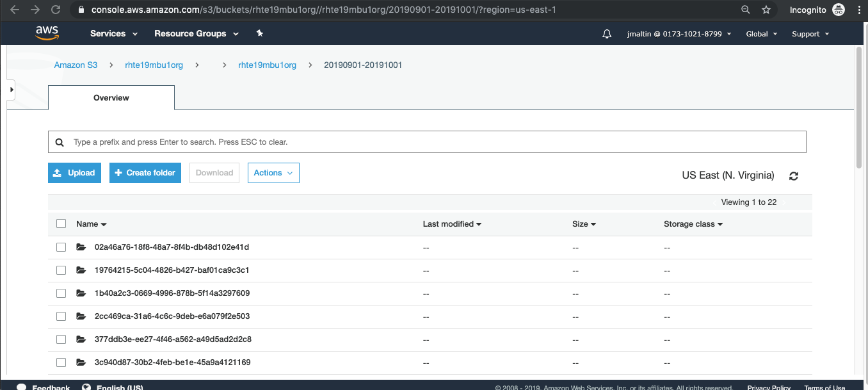Open the notifications bell
Screen dimensions: 868x390
(607, 34)
